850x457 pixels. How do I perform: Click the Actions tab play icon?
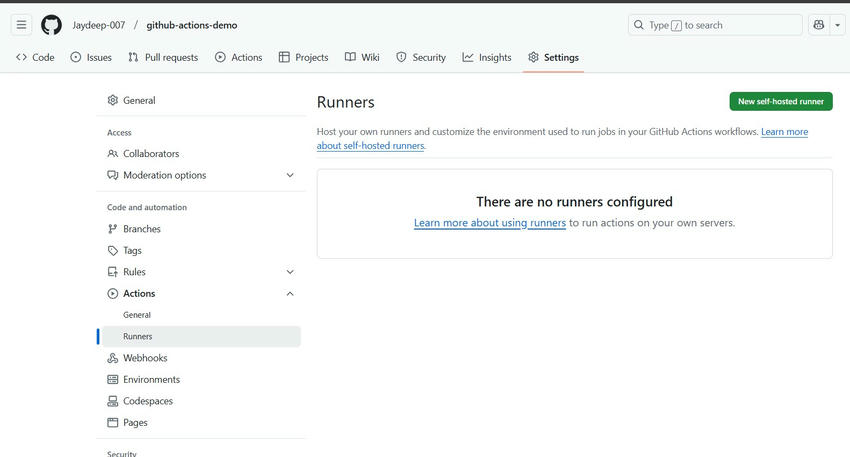pos(220,57)
